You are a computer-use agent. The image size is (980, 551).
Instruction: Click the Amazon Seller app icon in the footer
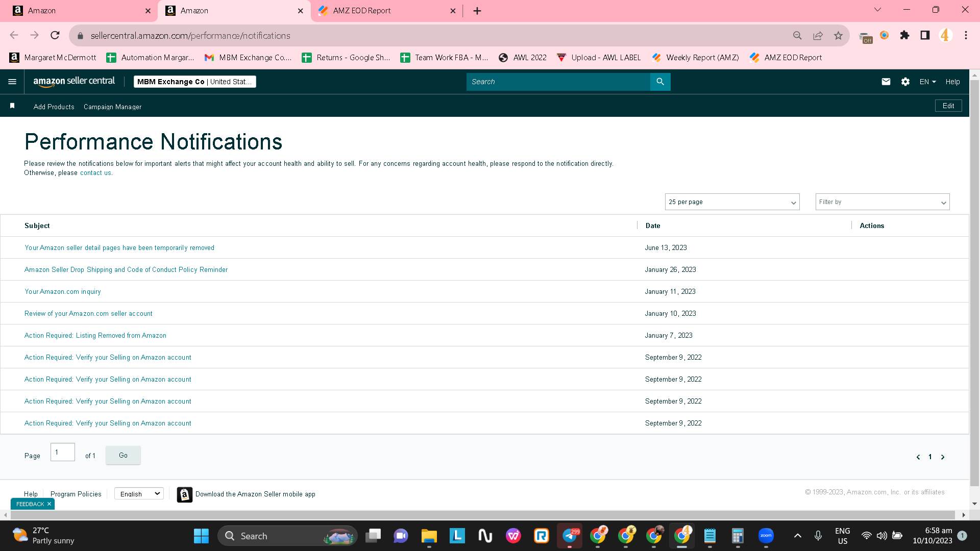185,494
